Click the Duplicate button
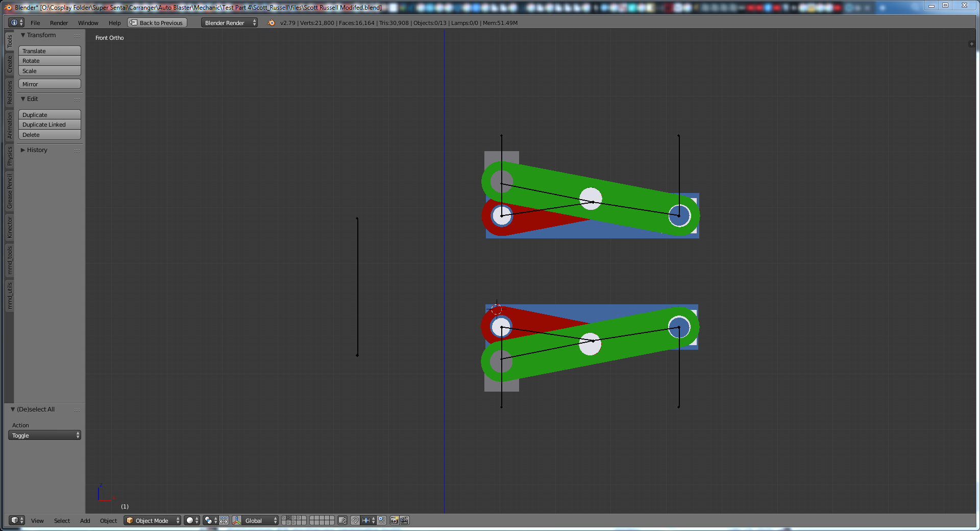 coord(50,114)
